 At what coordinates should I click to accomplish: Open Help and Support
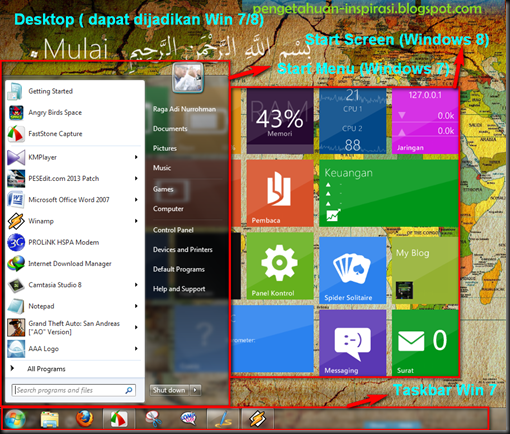(179, 289)
